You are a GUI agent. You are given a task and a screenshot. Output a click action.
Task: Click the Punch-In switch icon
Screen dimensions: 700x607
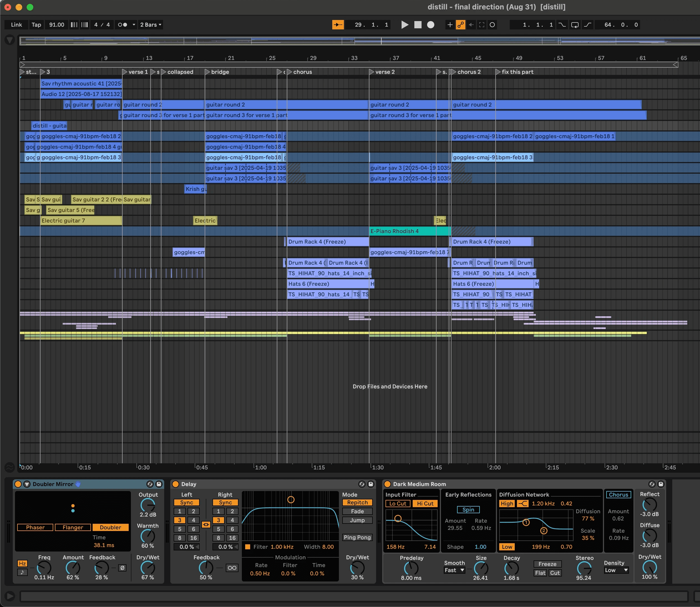click(x=562, y=25)
